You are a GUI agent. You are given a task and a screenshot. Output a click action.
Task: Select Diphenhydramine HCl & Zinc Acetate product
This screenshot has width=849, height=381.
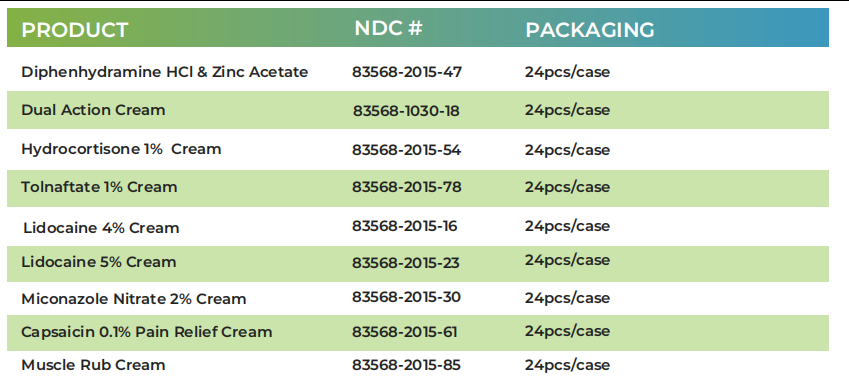click(165, 72)
